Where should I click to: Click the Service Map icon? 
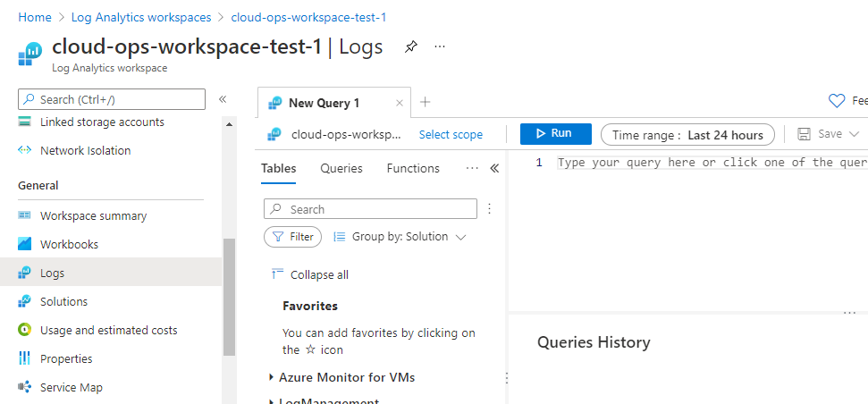point(24,387)
